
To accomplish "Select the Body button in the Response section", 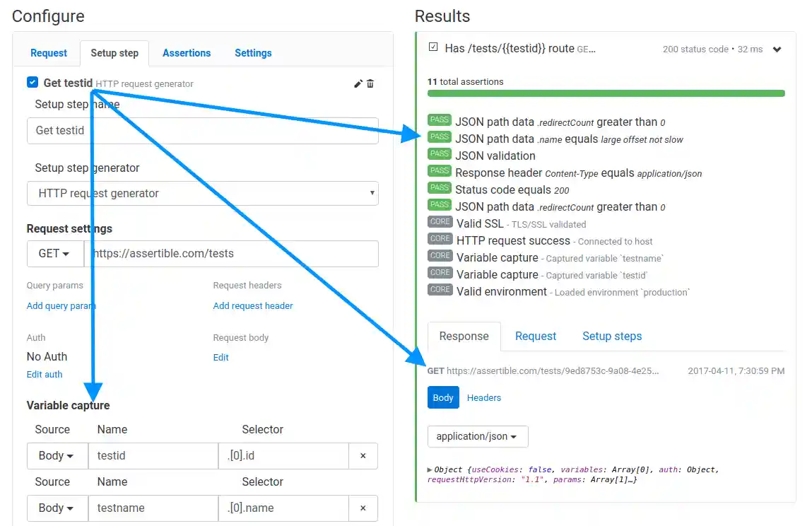I will coord(442,397).
